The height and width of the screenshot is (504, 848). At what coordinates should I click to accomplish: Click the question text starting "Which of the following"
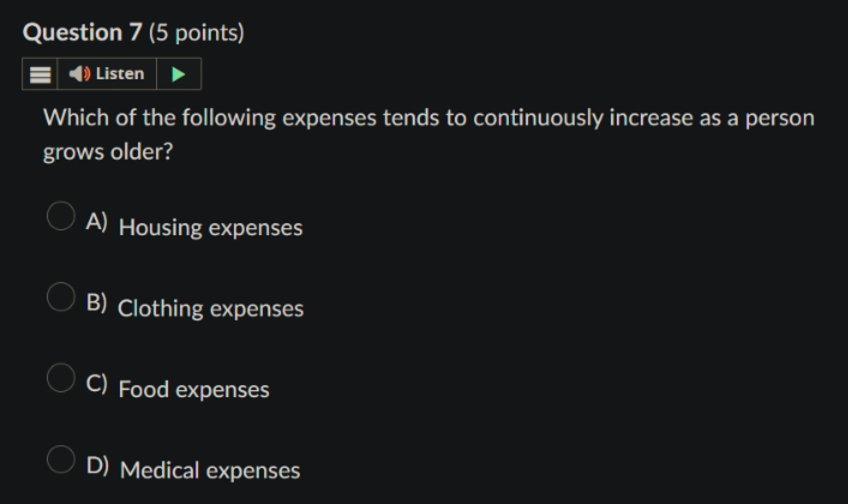pyautogui.click(x=428, y=134)
